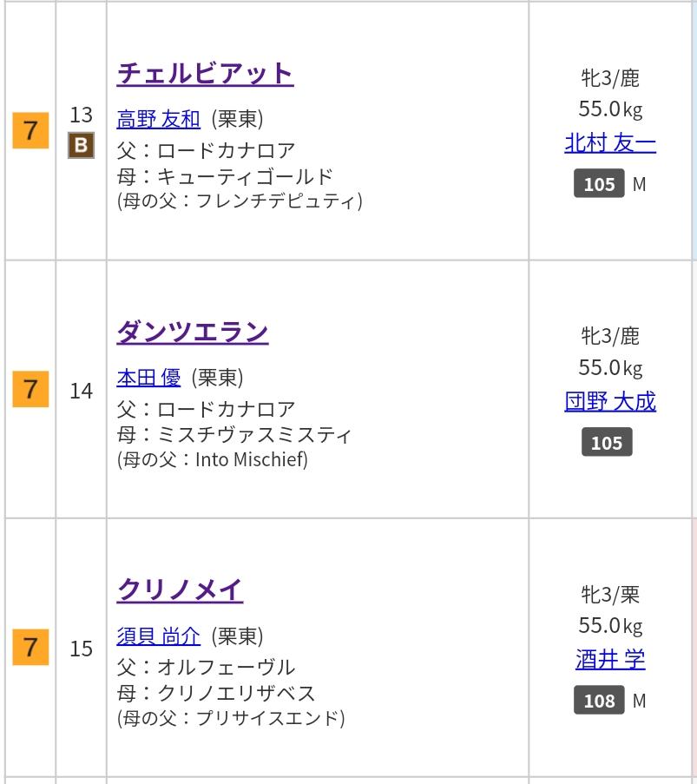Click horse number 15 cell
This screenshot has height=784, width=697.
[x=81, y=649]
